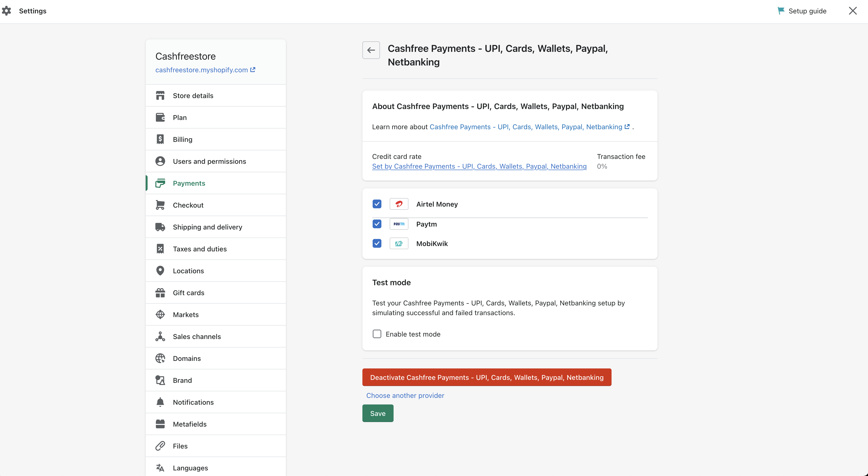Click the Plan wallet icon
The height and width of the screenshot is (476, 868).
pyautogui.click(x=160, y=118)
